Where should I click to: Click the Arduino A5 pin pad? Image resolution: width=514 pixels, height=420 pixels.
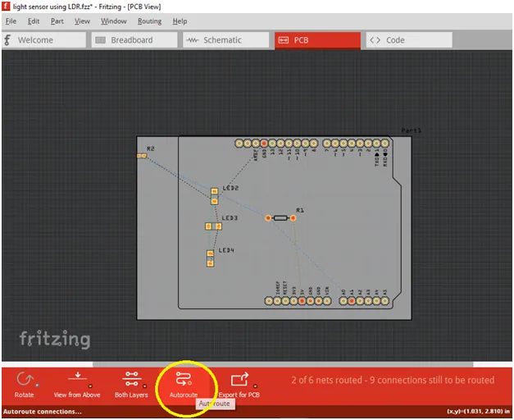tap(384, 300)
